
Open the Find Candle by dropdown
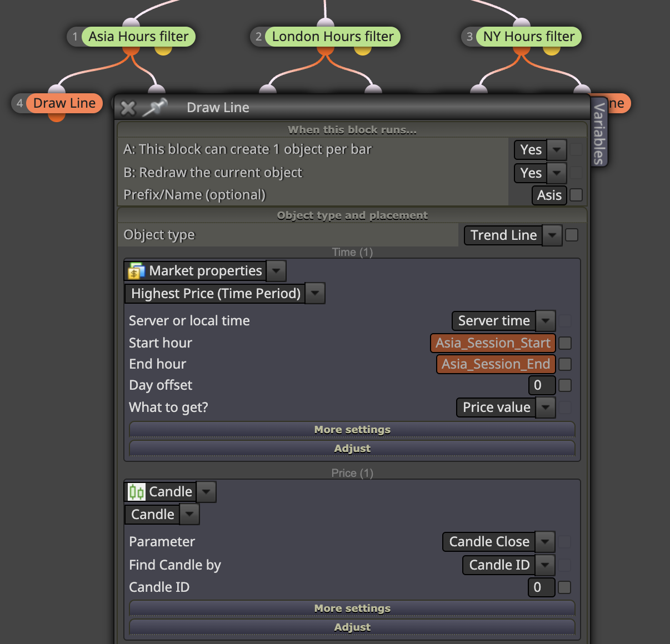tap(545, 565)
